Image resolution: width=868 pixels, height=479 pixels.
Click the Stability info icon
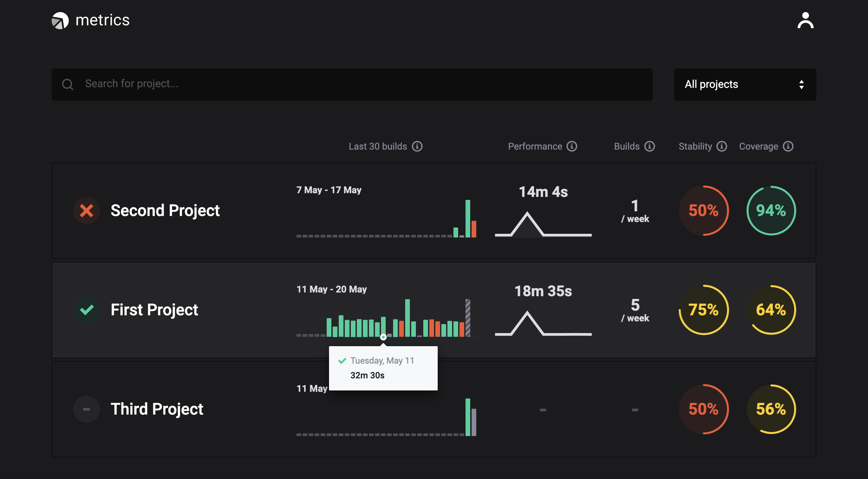[721, 146]
